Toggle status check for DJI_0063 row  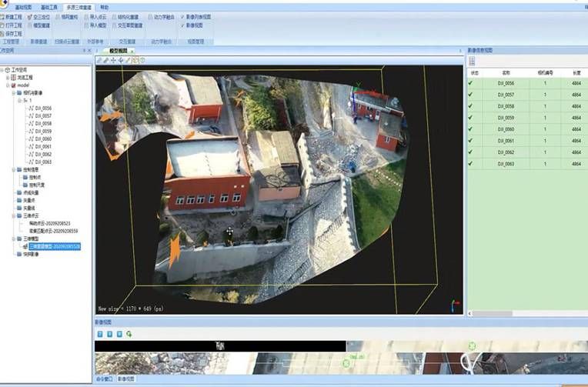pyautogui.click(x=470, y=164)
